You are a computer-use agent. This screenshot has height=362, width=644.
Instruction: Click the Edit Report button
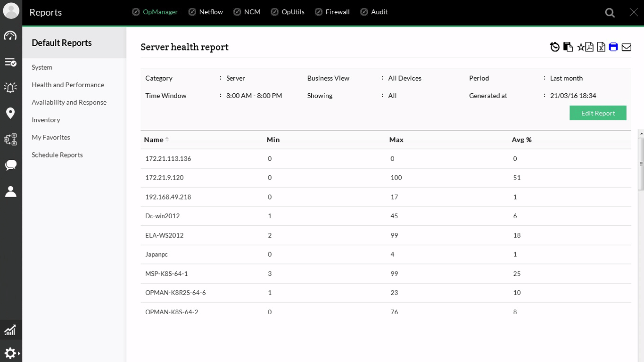pyautogui.click(x=598, y=113)
